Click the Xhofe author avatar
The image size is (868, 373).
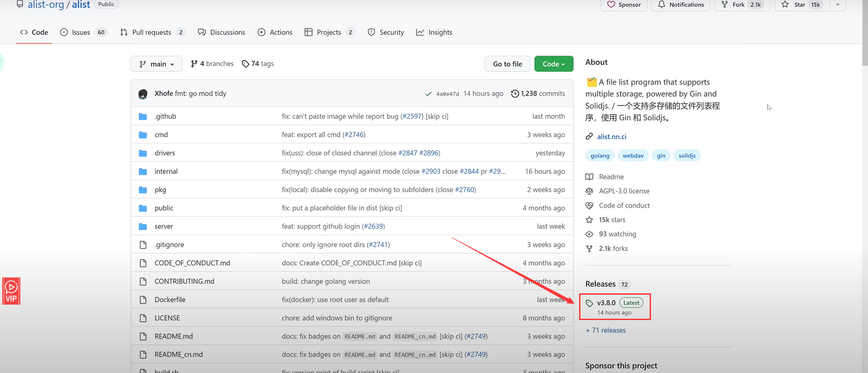point(143,94)
